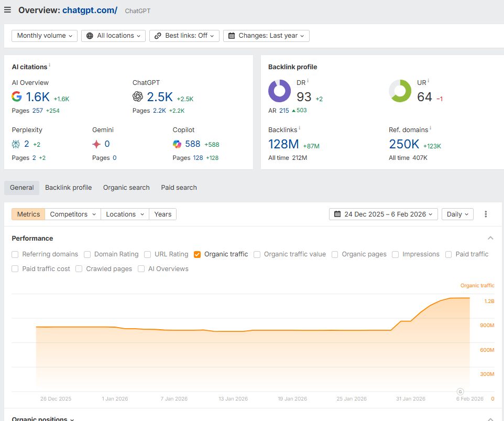The image size is (504, 421).
Task: Select the Years tab
Action: click(162, 214)
